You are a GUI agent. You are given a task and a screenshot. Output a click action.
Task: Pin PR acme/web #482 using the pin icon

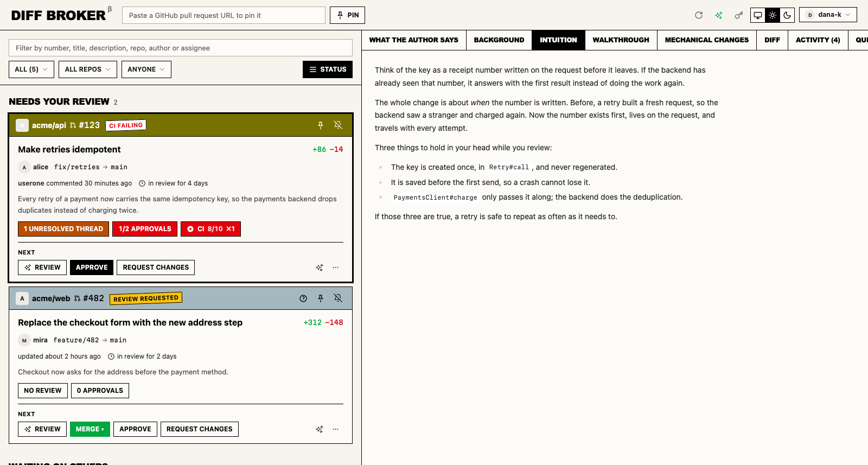pyautogui.click(x=321, y=298)
